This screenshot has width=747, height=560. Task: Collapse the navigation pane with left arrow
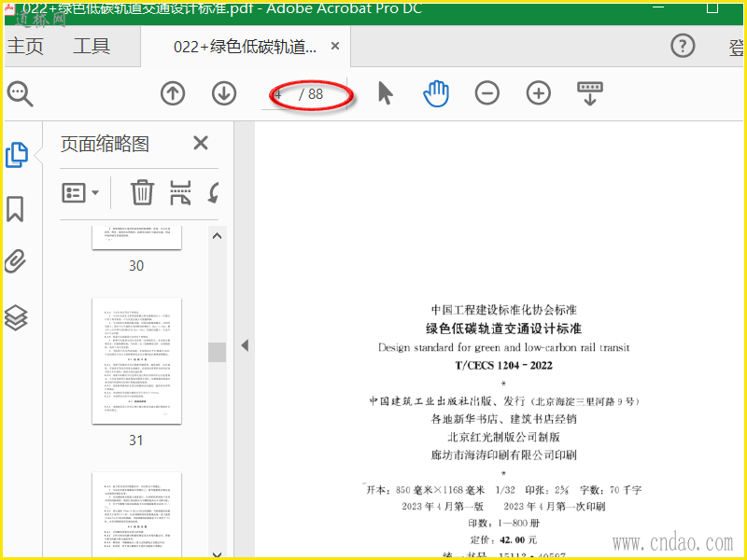click(x=245, y=345)
